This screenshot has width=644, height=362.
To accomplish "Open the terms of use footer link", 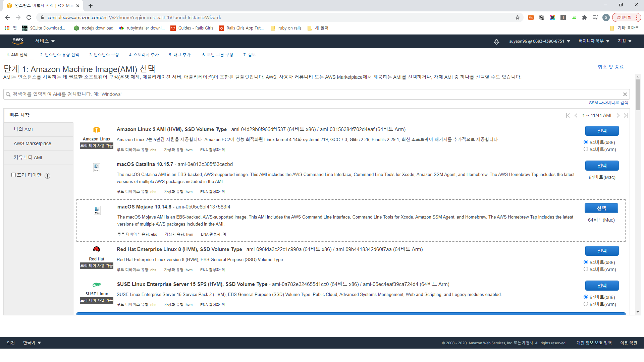I will pyautogui.click(x=628, y=343).
